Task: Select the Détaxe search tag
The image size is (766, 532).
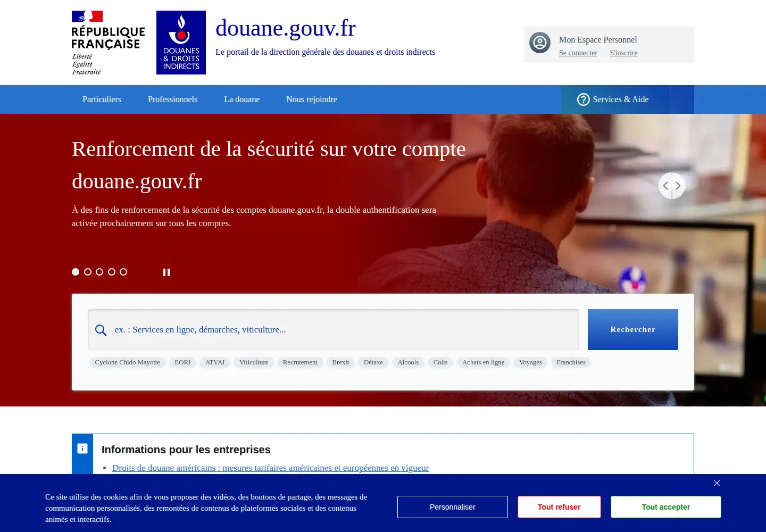Action: (373, 362)
